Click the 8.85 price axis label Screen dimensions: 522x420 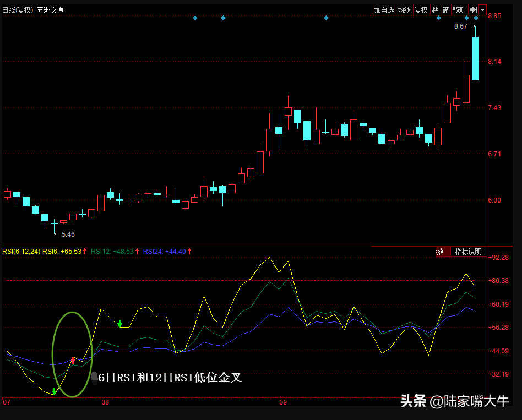pyautogui.click(x=494, y=15)
